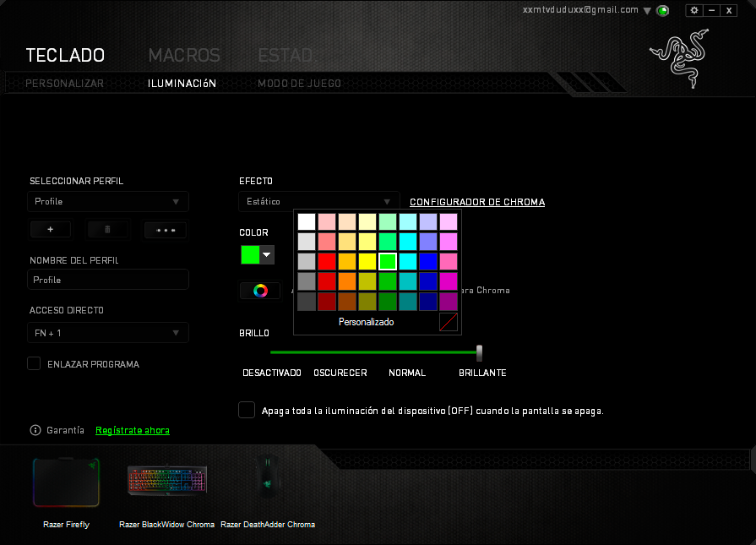Enable the Enlazar Programa checkbox

point(34,363)
